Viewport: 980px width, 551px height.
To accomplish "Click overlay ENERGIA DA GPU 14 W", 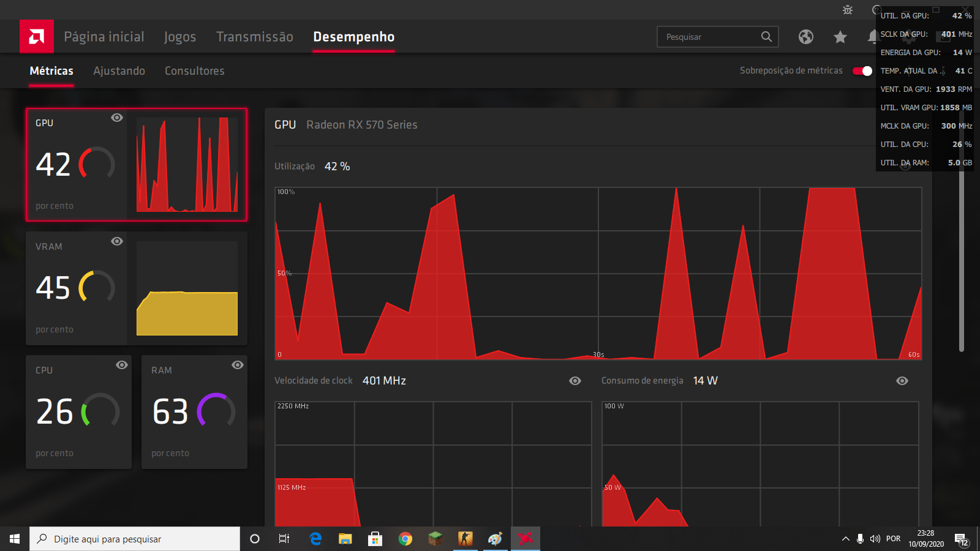I will coord(926,53).
